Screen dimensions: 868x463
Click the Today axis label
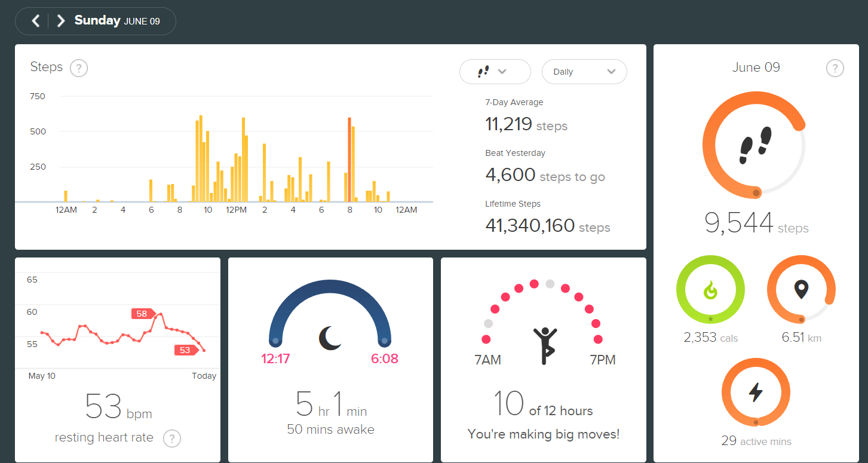click(204, 376)
